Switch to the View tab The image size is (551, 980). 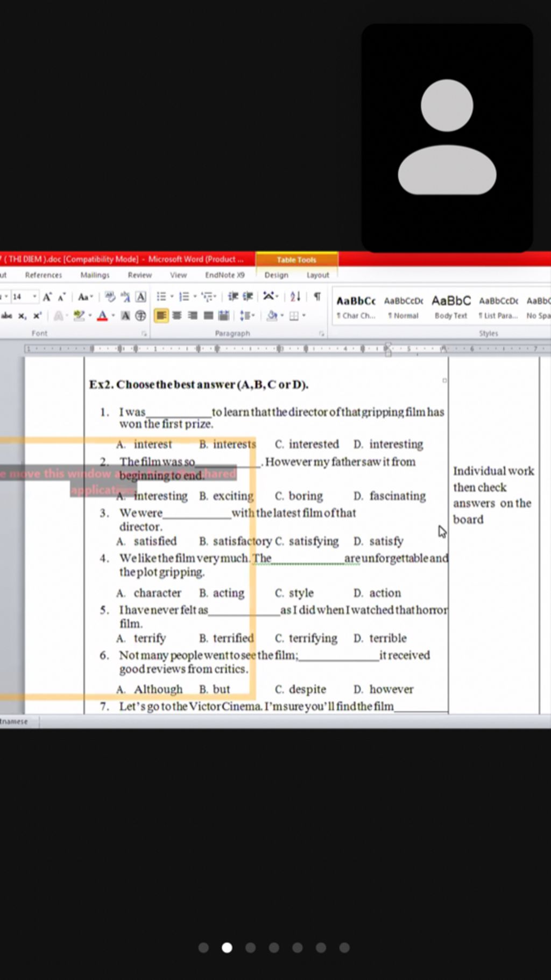tap(179, 275)
